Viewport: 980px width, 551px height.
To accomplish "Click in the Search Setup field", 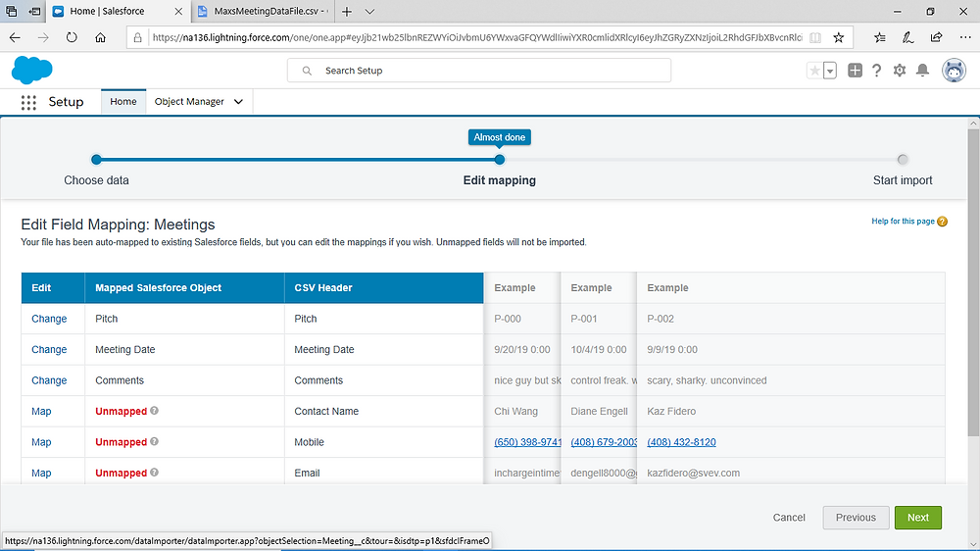I will pyautogui.click(x=479, y=70).
